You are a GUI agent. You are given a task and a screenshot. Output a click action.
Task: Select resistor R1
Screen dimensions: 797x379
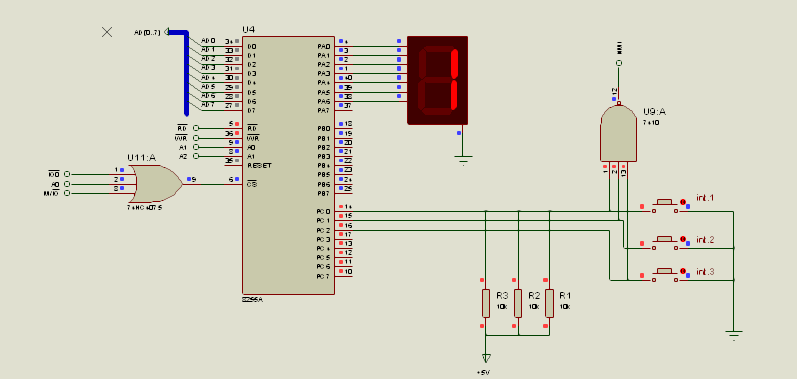click(549, 303)
